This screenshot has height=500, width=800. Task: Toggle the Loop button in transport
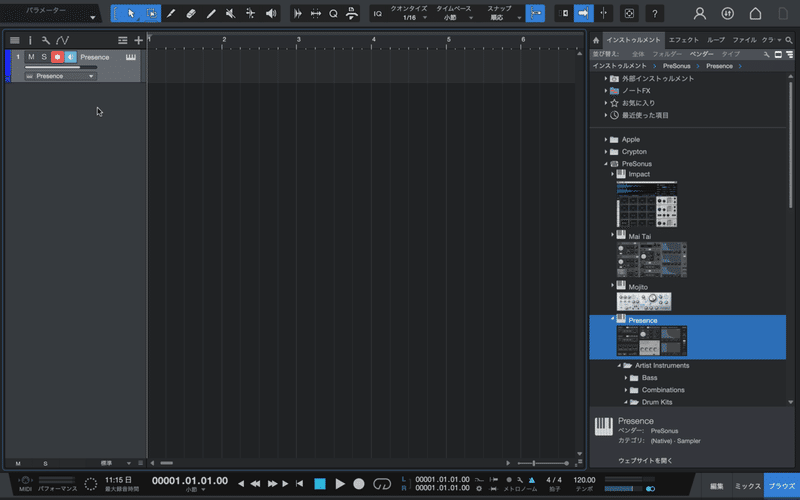click(x=382, y=484)
